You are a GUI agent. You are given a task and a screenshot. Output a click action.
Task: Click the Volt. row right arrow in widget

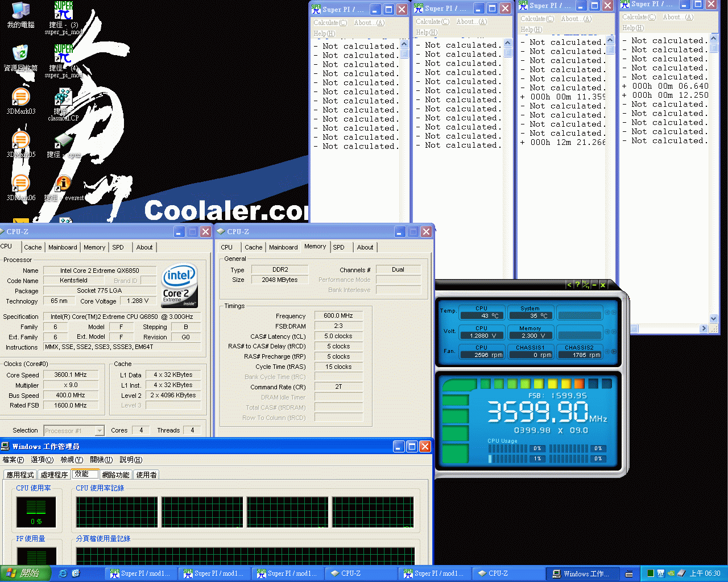tap(614, 332)
